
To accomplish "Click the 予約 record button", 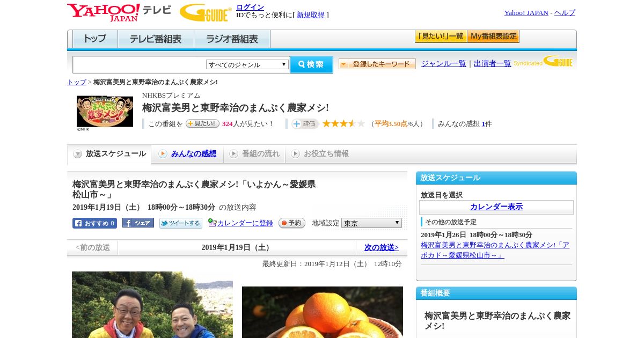I will [292, 223].
